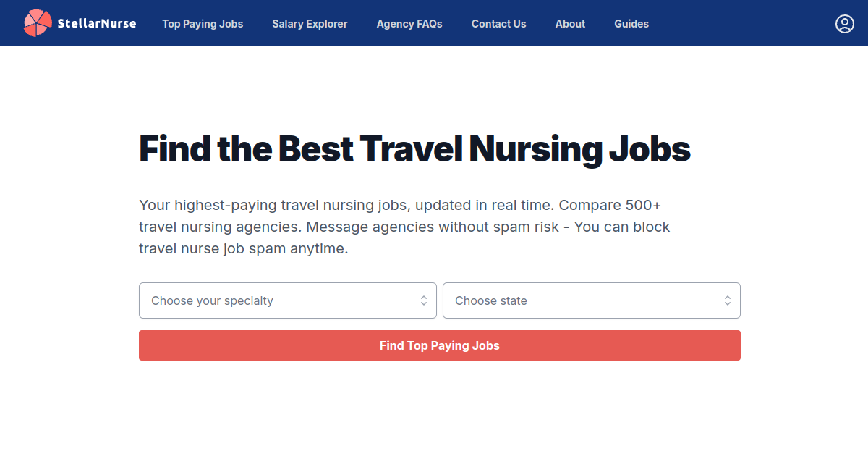Open the Agency FAQs nav item
Screen dimensions: 868x454
pyautogui.click(x=409, y=24)
